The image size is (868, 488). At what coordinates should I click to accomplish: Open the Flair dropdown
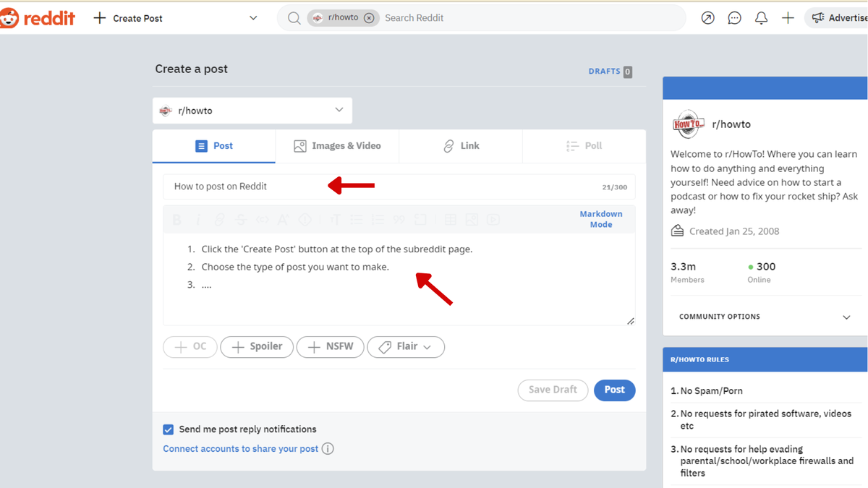pos(406,346)
